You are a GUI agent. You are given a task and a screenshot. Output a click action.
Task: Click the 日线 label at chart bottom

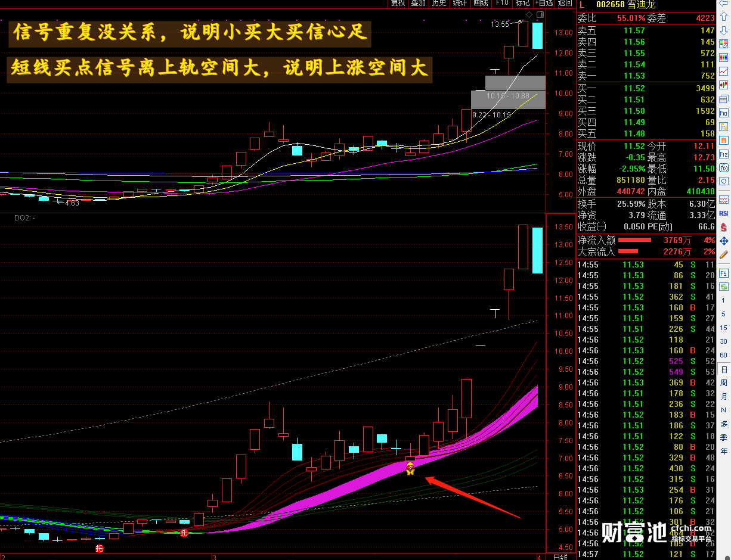(559, 556)
